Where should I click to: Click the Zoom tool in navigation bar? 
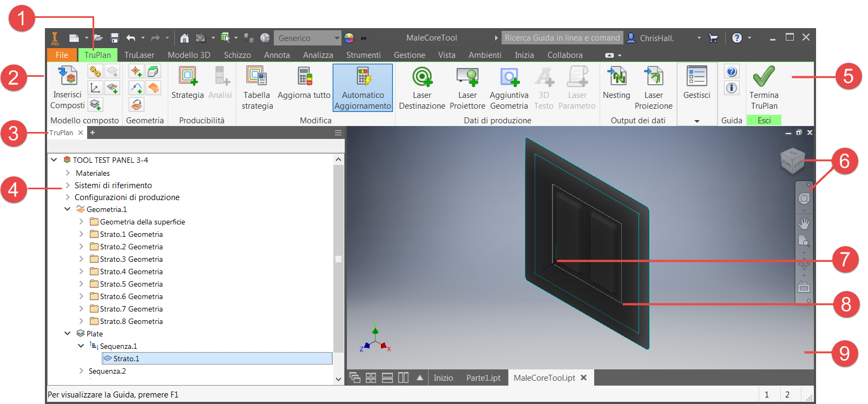804,241
